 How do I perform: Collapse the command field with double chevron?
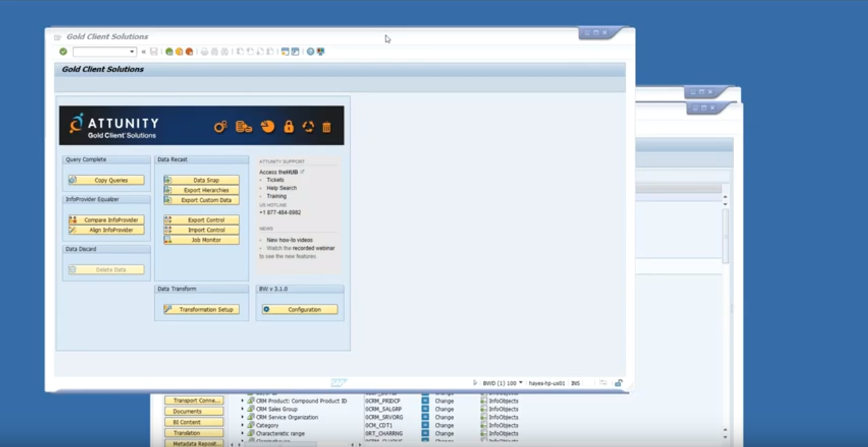[x=143, y=52]
